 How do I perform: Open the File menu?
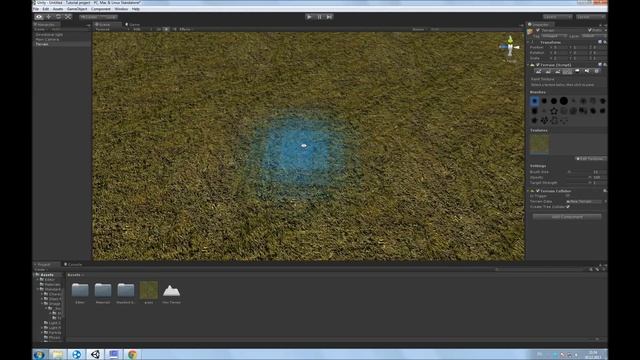click(36, 9)
